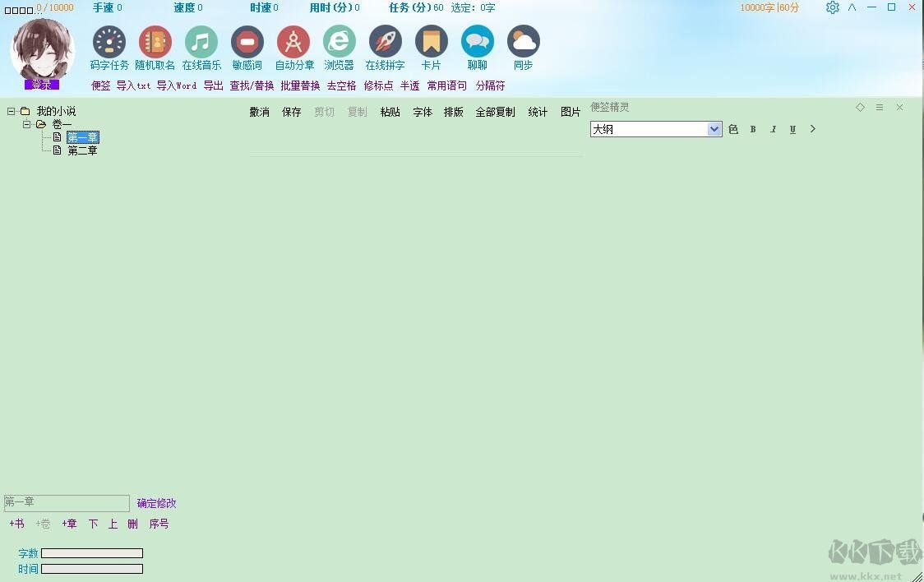Image resolution: width=924 pixels, height=582 pixels.
Task: Click the chapter name input field
Action: pos(66,503)
